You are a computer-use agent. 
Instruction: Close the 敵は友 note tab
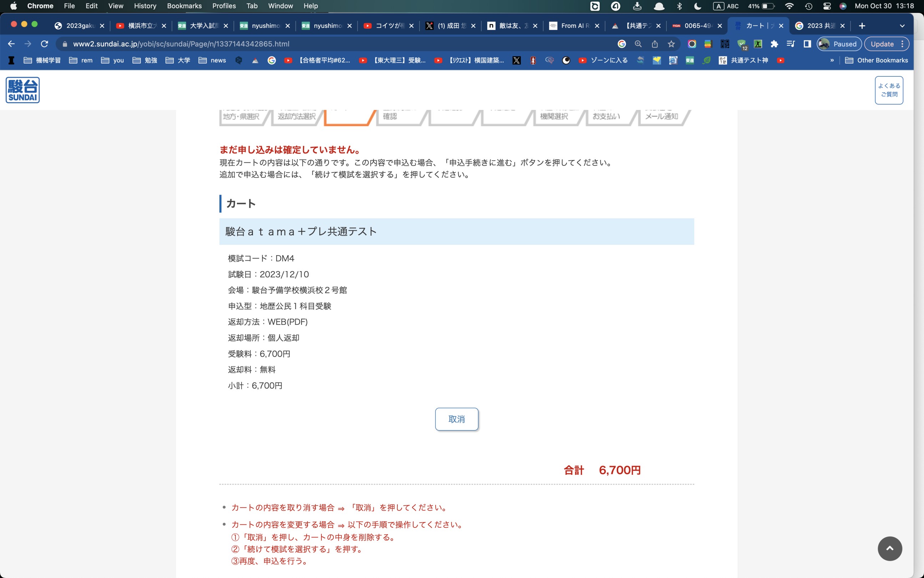[x=535, y=26]
